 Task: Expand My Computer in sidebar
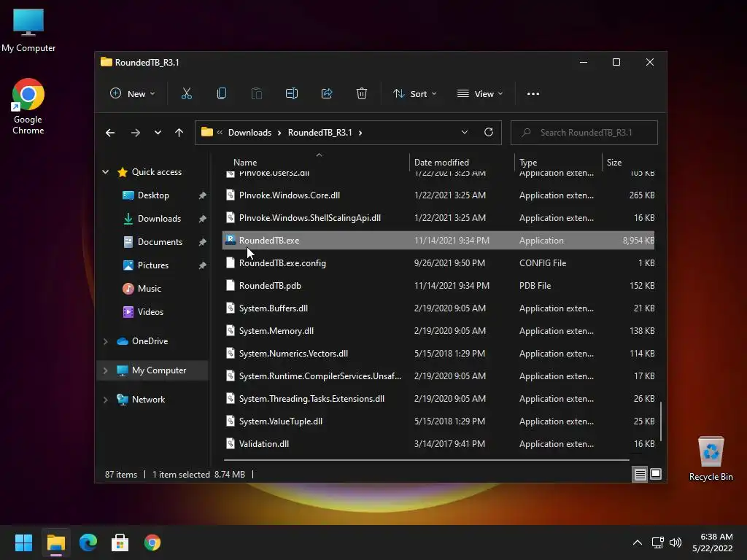coord(105,370)
